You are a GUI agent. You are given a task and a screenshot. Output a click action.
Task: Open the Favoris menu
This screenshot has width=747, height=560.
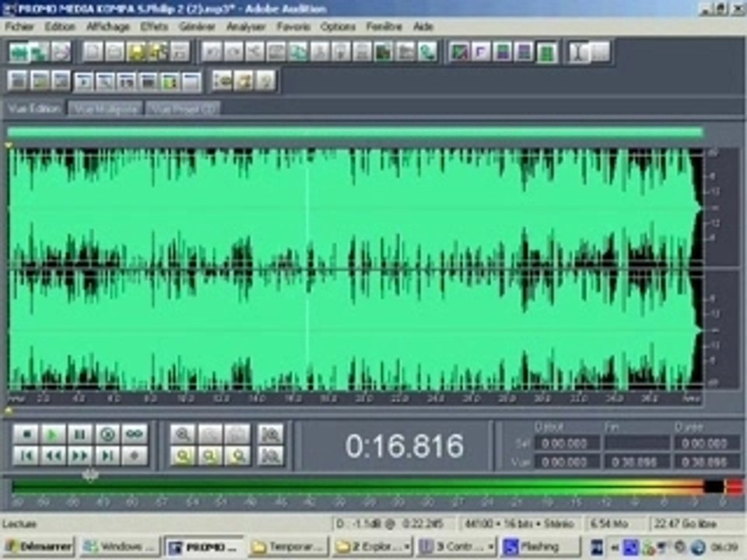point(293,26)
